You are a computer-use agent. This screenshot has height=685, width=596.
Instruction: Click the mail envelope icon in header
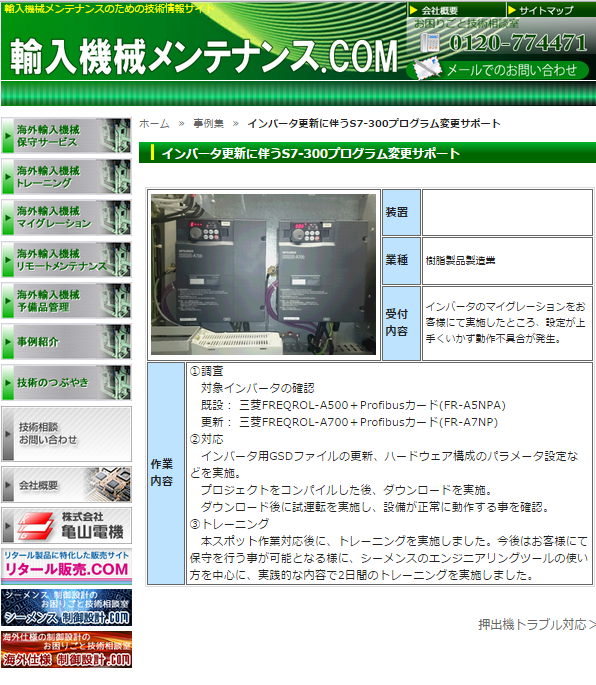(x=427, y=69)
